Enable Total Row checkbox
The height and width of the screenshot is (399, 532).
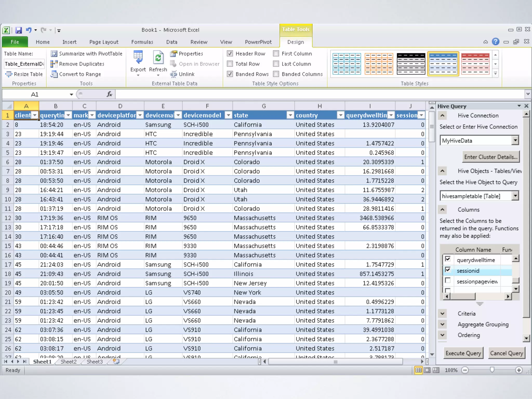click(230, 64)
